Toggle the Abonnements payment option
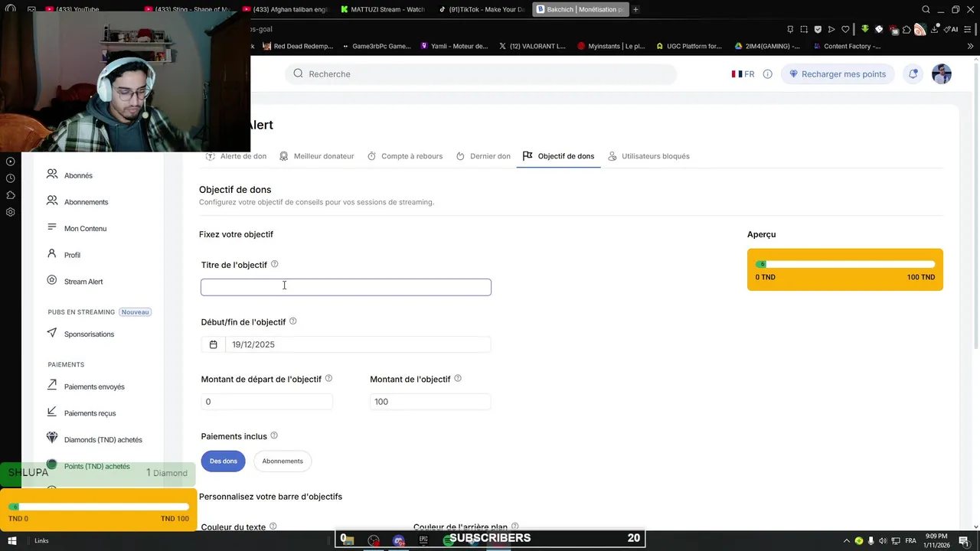 pos(283,461)
